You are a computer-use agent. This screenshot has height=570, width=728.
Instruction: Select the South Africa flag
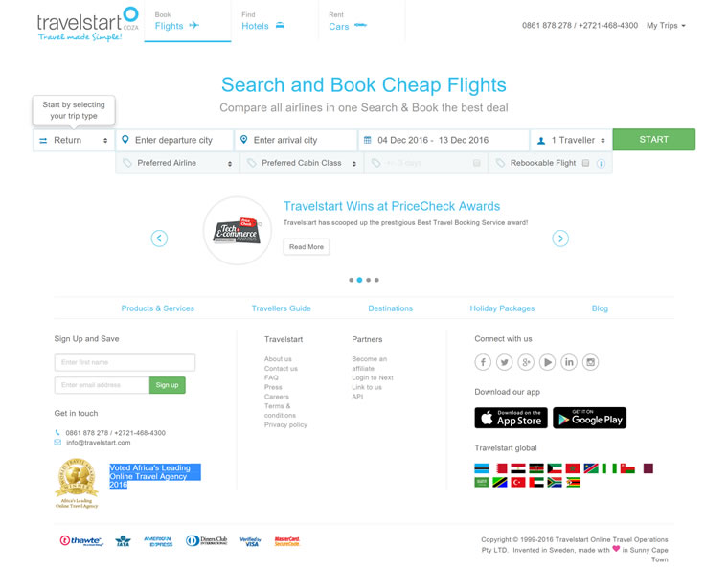point(555,483)
